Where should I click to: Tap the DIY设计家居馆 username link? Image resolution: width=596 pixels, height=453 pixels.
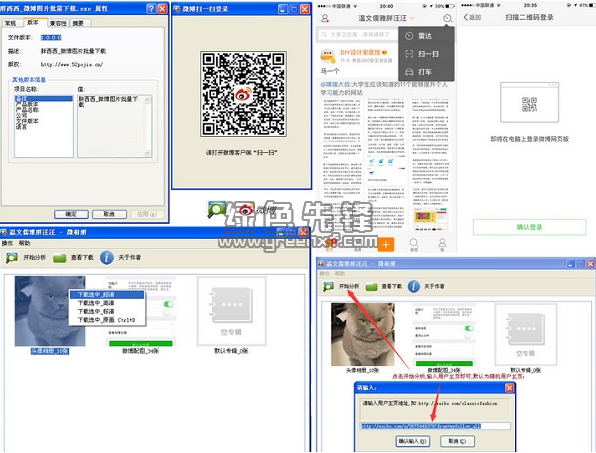coord(361,52)
